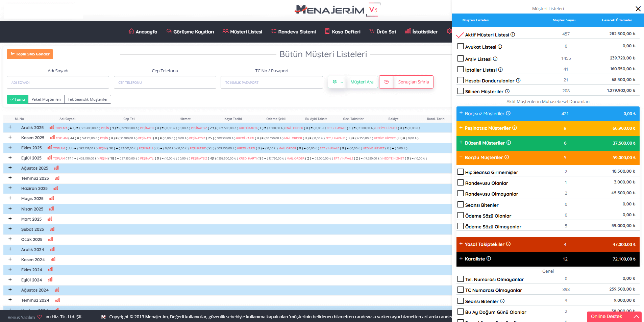
Task: Click the bar chart icon next to Aralık 2024
Action: tap(52, 249)
